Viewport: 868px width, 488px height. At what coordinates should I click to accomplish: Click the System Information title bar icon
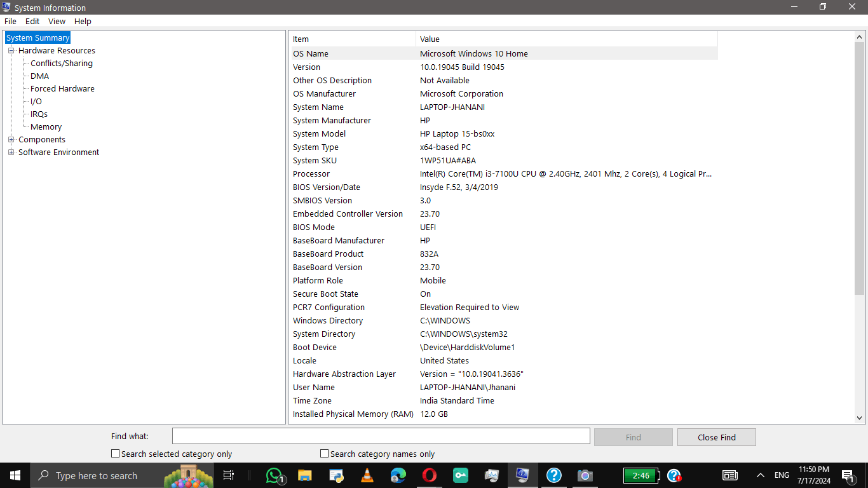point(6,8)
